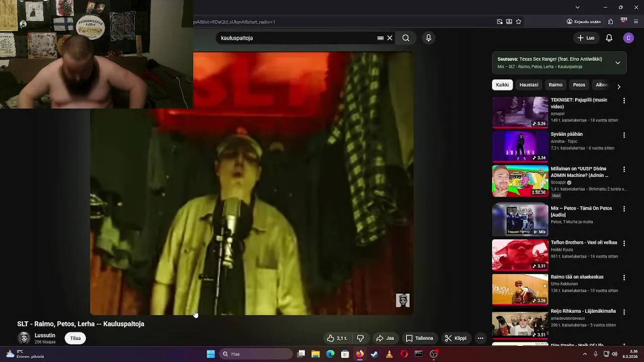Viewport: 644px width, 362px height.
Task: Select the Petos filter chip
Action: [x=579, y=85]
